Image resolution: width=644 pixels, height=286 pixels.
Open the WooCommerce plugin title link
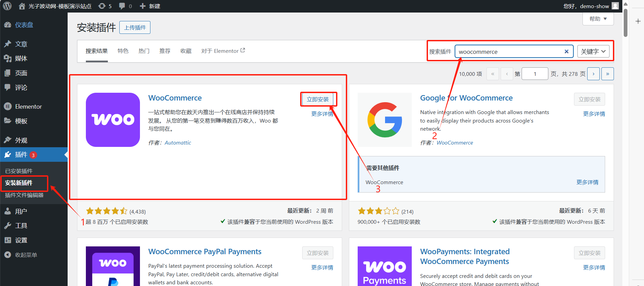(175, 98)
